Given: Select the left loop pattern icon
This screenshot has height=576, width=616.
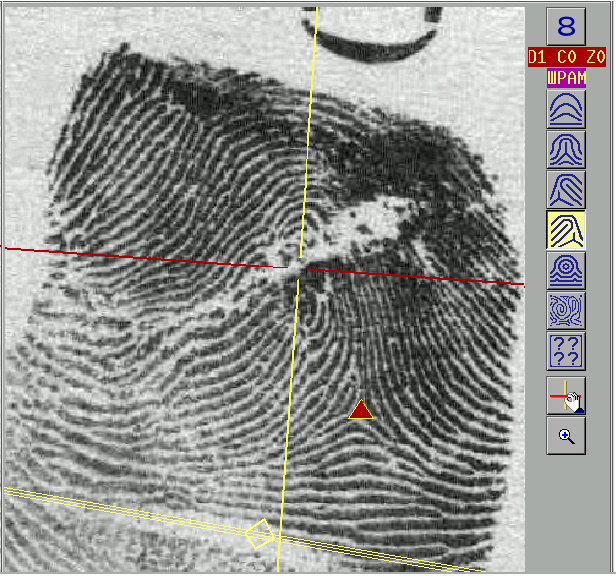Looking at the screenshot, I should coord(566,189).
